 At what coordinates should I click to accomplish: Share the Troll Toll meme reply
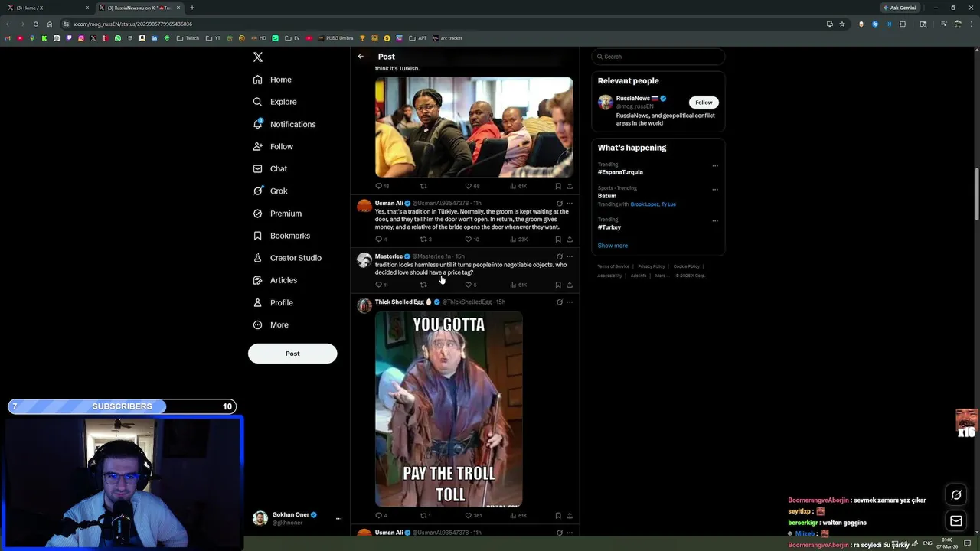(x=570, y=516)
